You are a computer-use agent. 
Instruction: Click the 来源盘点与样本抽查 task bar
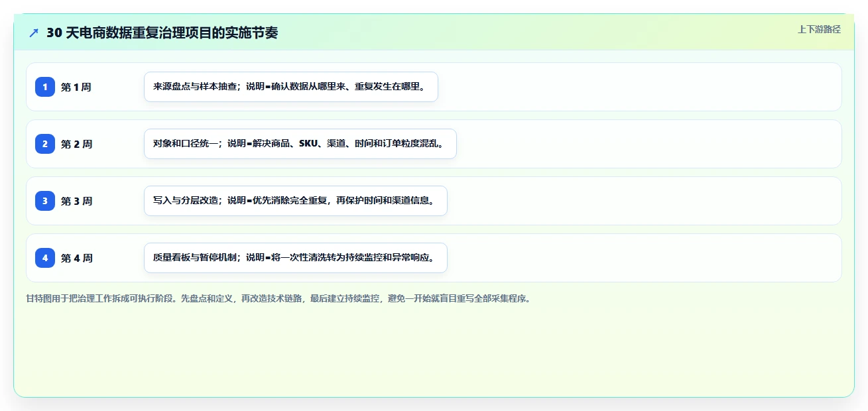click(291, 87)
